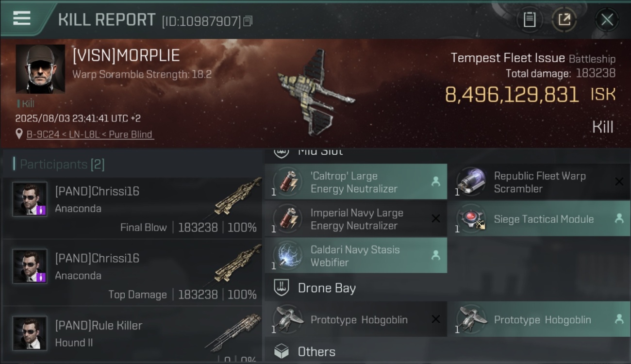Open the clipboard report icon
631x364 pixels.
[530, 19]
